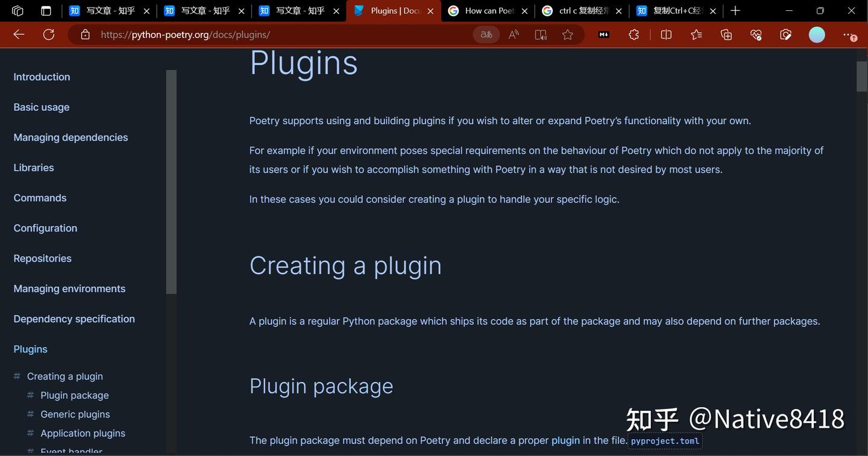Image resolution: width=868 pixels, height=456 pixels.
Task: Open split screen view
Action: [665, 34]
